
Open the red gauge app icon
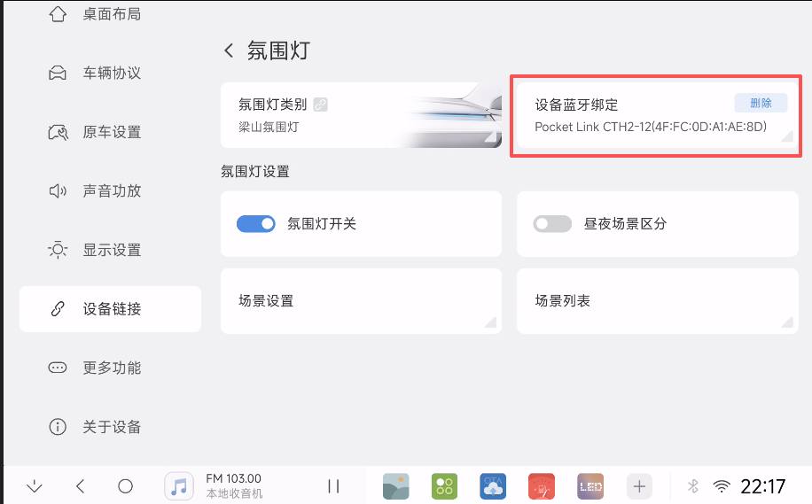(x=542, y=486)
